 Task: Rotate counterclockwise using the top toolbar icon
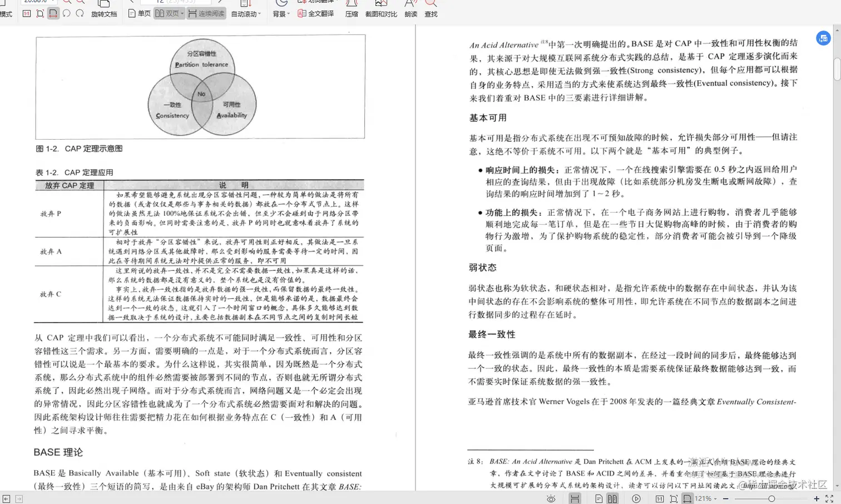point(67,13)
